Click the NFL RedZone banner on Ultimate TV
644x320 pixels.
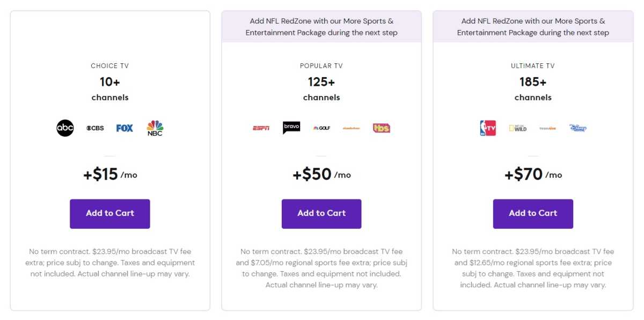coord(532,26)
